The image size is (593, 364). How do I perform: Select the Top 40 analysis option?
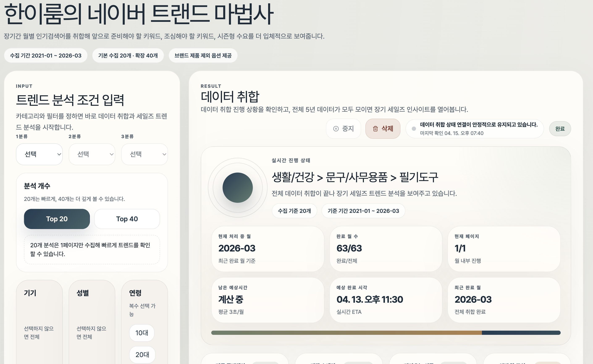coord(127,219)
